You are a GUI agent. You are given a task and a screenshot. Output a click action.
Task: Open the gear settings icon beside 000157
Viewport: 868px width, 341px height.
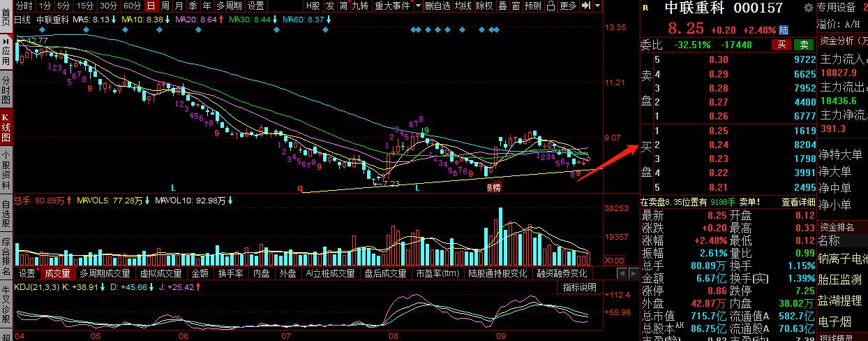(x=809, y=8)
